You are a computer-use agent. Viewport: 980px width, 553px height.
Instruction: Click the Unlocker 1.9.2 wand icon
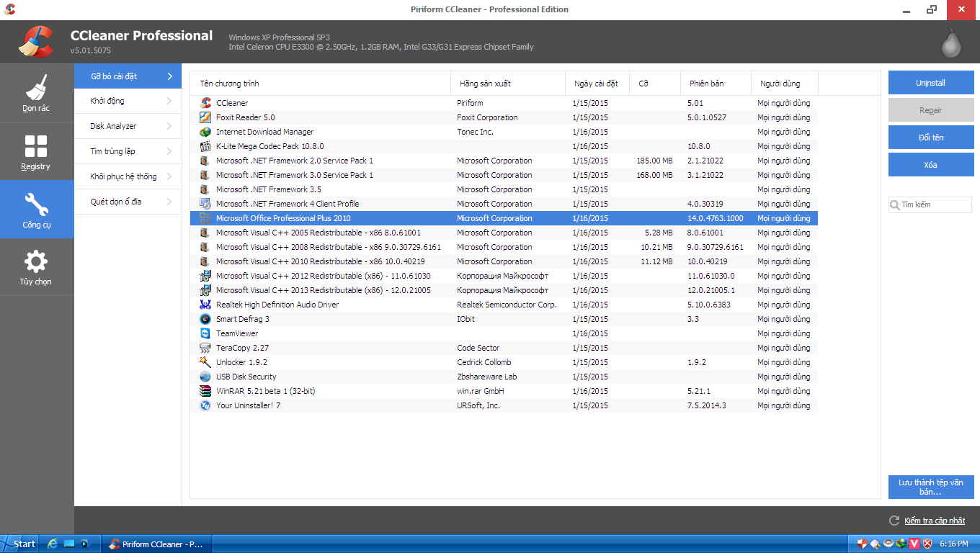205,362
